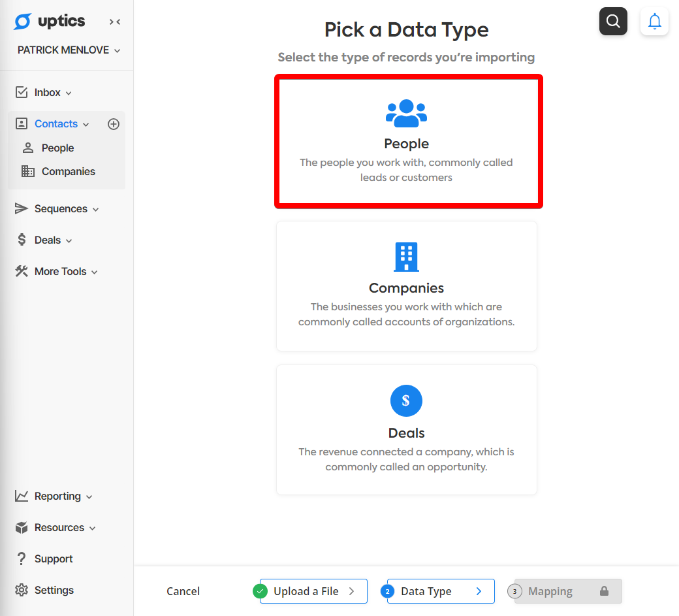Viewport: 679px width, 616px height.
Task: Go back to Upload a File step
Action: point(313,591)
